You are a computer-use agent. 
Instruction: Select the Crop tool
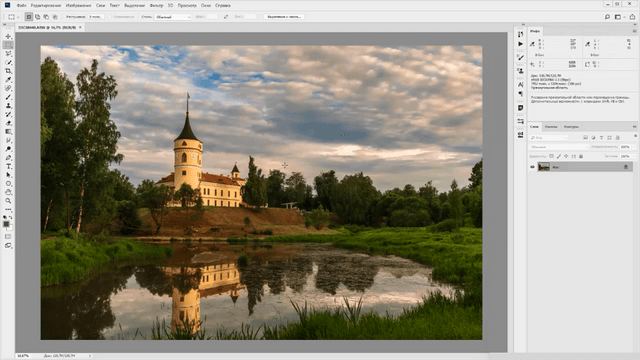point(8,71)
